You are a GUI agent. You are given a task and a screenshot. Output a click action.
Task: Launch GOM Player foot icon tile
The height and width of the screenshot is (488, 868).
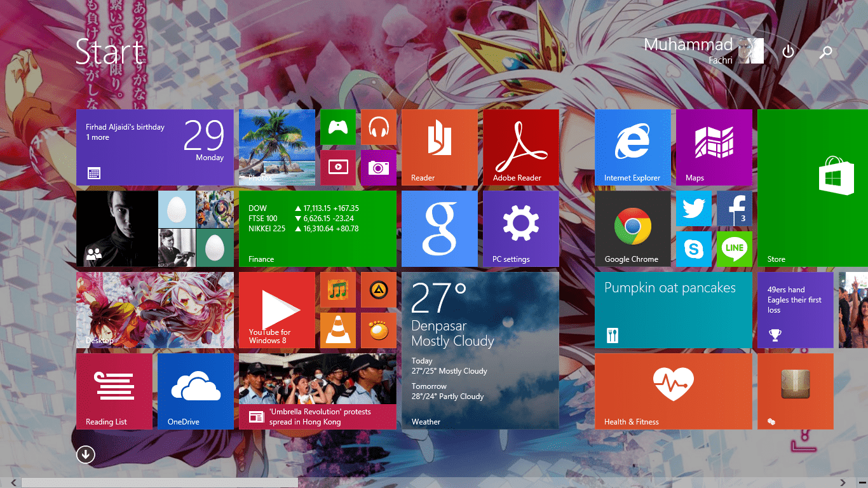(x=378, y=330)
